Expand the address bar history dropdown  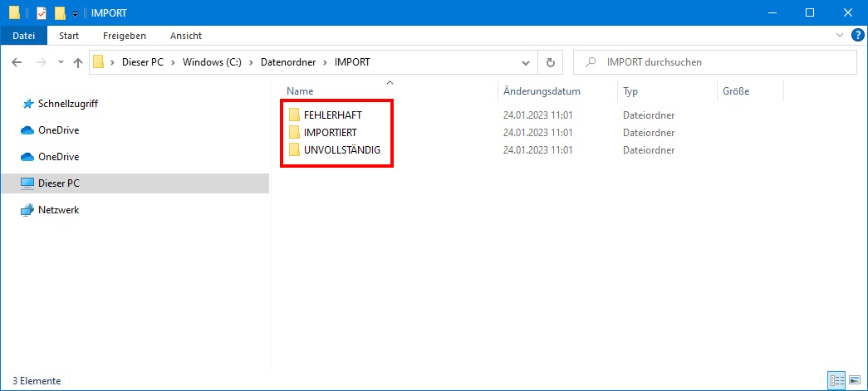point(525,62)
